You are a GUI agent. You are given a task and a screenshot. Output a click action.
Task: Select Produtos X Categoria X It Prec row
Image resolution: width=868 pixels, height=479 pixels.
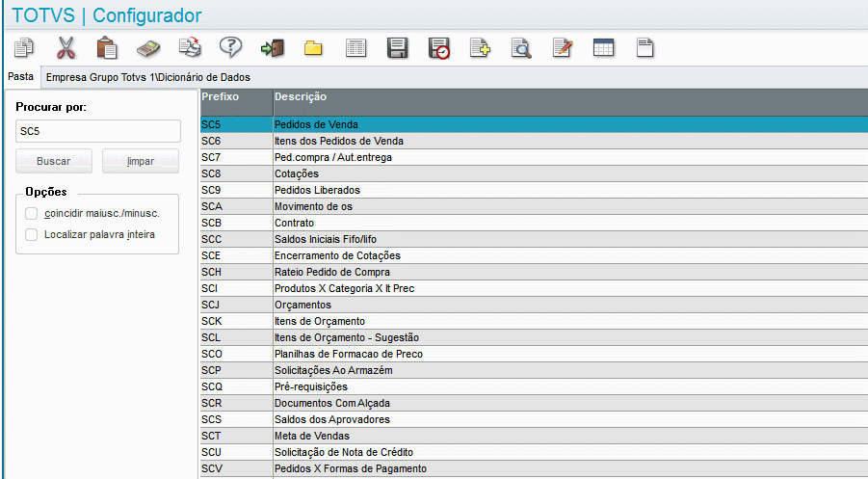tap(534, 288)
